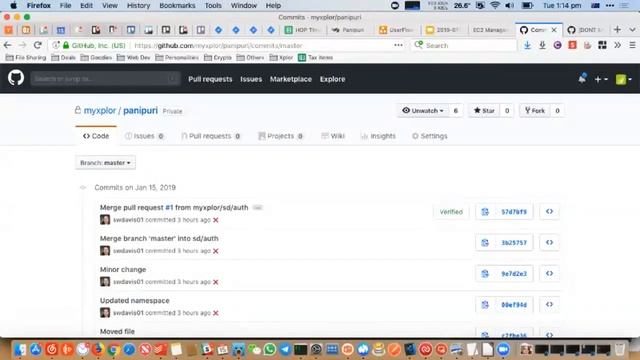Copy SHA for Updated namespace commit
Screen dimensions: 640x360
(485, 305)
